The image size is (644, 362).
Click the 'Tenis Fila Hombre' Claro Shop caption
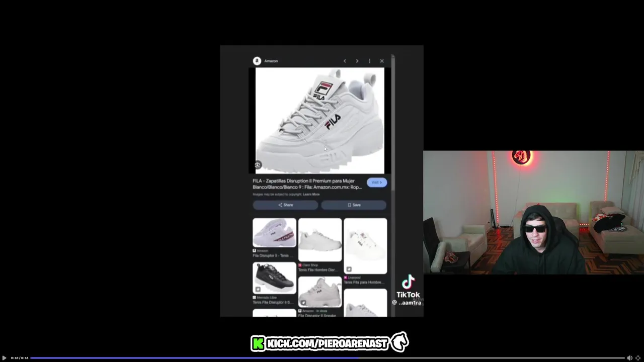pos(317,270)
